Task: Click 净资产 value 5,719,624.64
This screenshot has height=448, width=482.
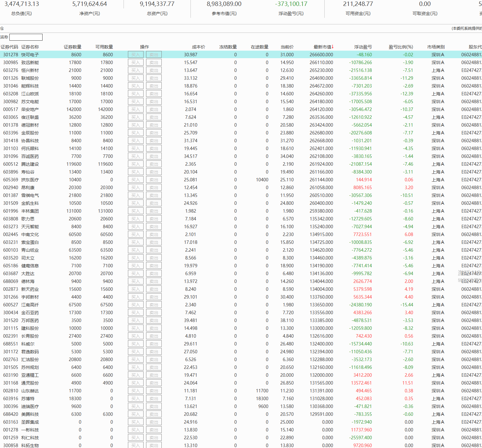Action: click(x=89, y=4)
